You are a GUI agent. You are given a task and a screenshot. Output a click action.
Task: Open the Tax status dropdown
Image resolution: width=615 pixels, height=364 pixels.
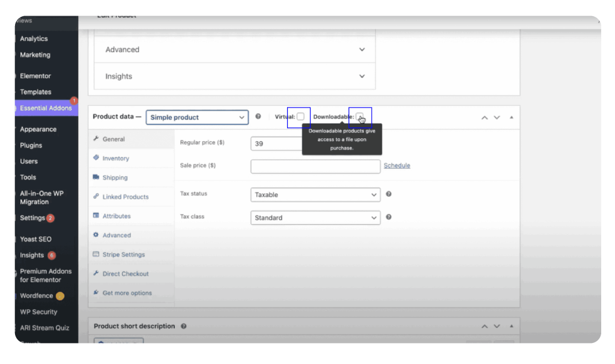(315, 195)
